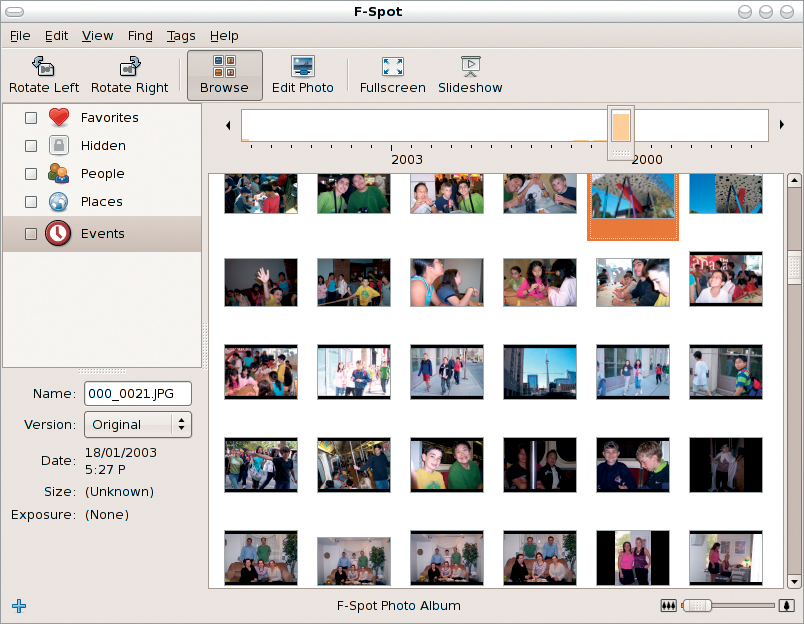804x624 pixels.
Task: Click the window menu button in title bar left
Action: tap(14, 11)
